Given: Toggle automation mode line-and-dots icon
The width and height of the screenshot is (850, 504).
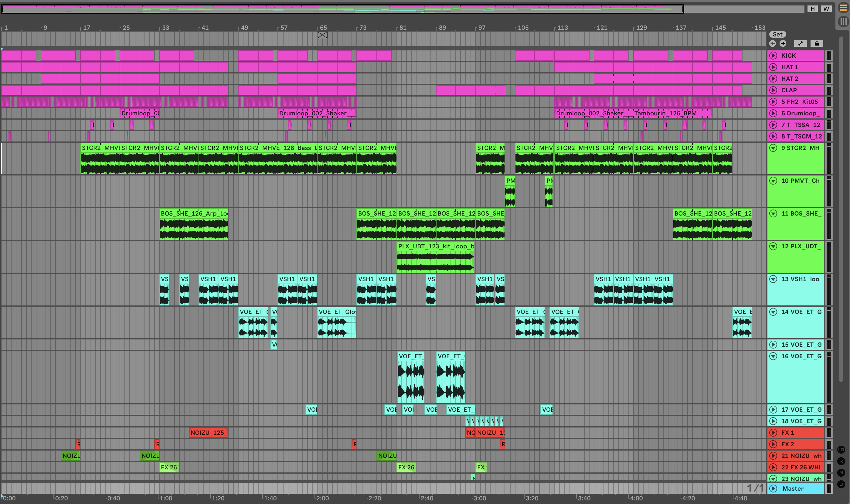Looking at the screenshot, I should pyautogui.click(x=801, y=43).
